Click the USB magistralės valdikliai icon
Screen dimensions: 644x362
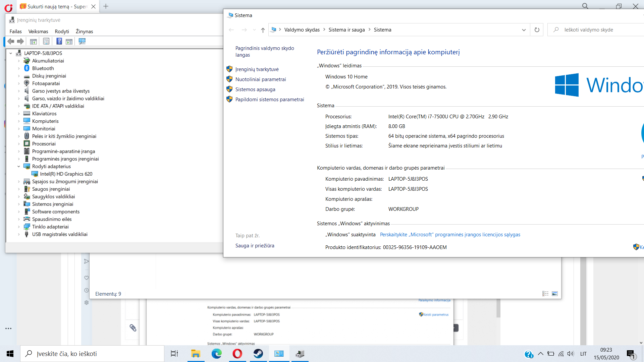(27, 234)
